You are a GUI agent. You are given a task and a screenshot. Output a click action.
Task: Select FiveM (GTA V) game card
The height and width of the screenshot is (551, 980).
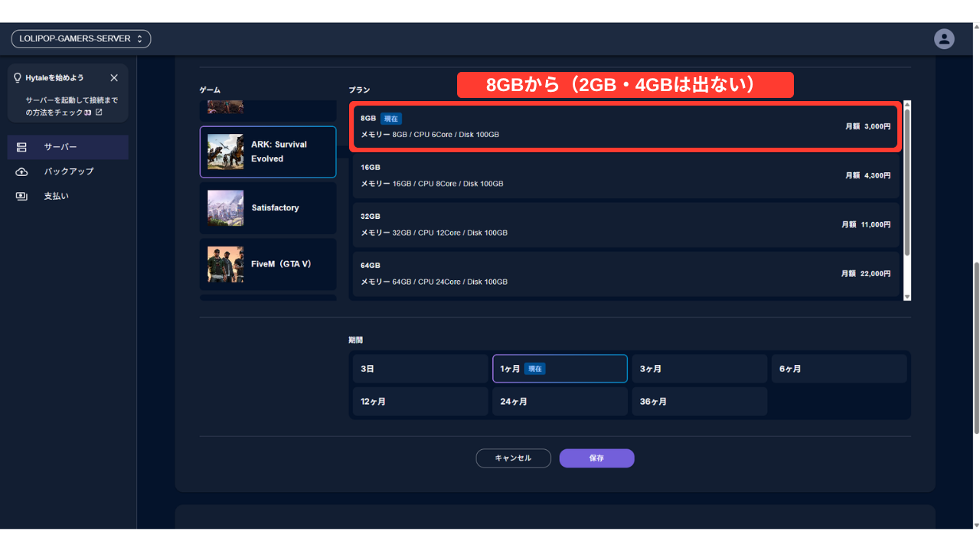(268, 264)
